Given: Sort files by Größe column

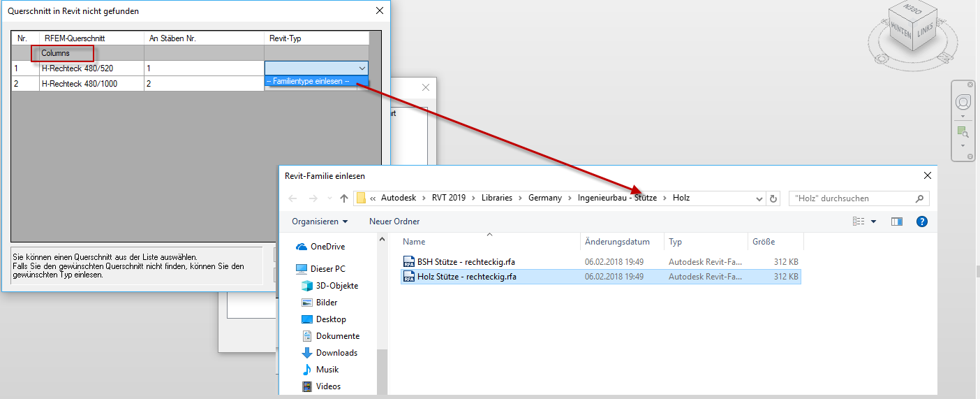Looking at the screenshot, I should [775, 242].
